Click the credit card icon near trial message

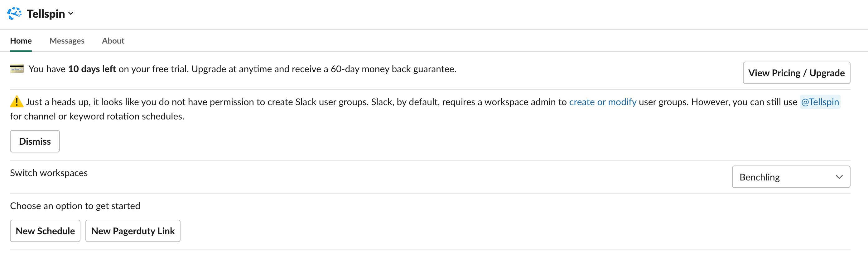click(16, 69)
